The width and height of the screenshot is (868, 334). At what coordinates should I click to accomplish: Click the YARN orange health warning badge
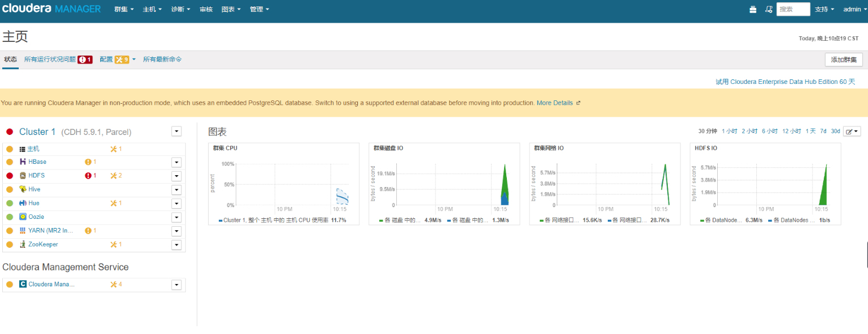pos(88,231)
